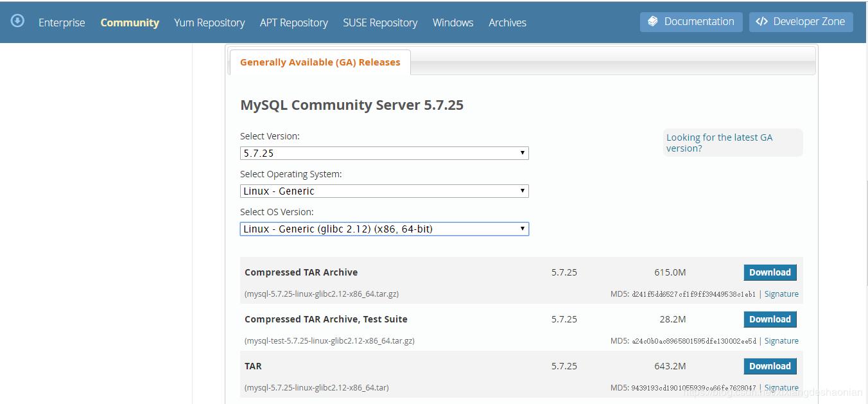Expand the Select Operating System dropdown
This screenshot has width=868, height=404.
tap(384, 191)
